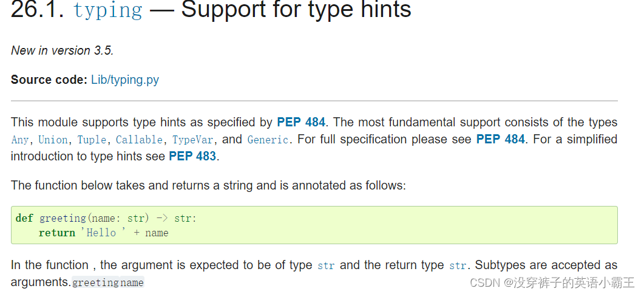This screenshot has width=644, height=294.
Task: Click the str link after "of type"
Action: tap(326, 265)
